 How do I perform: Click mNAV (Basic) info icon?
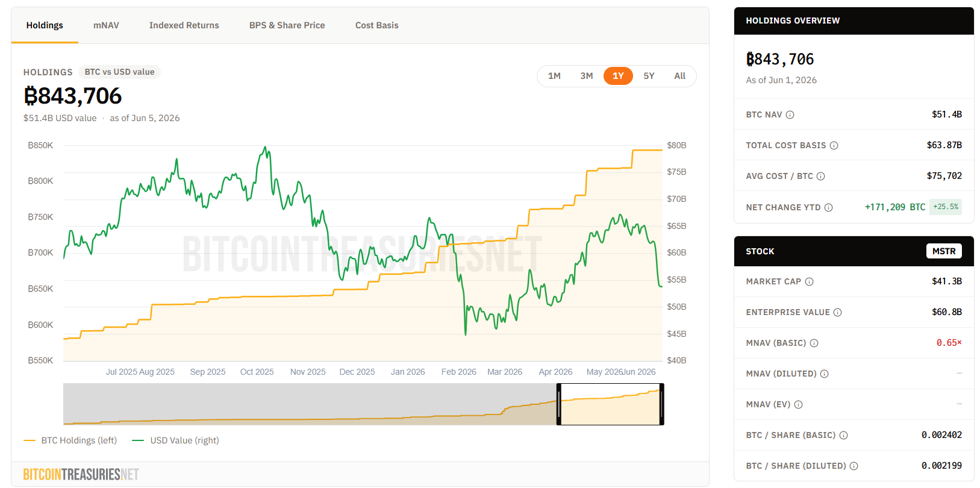pos(814,343)
